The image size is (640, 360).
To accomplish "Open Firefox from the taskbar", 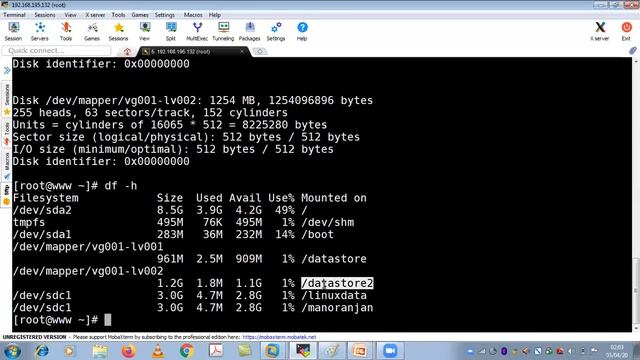I will (x=129, y=351).
